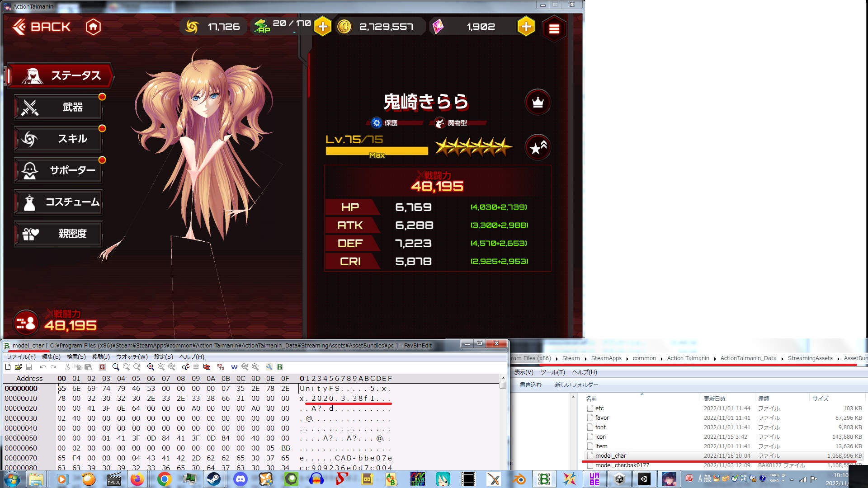
Task: Open the コスチューム costume menu
Action: click(58, 202)
